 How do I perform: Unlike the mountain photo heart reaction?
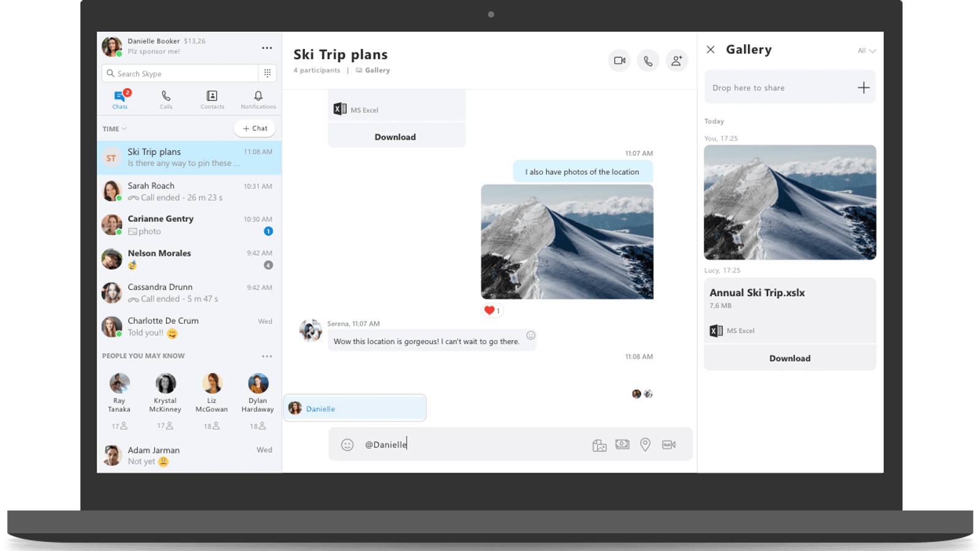[492, 310]
